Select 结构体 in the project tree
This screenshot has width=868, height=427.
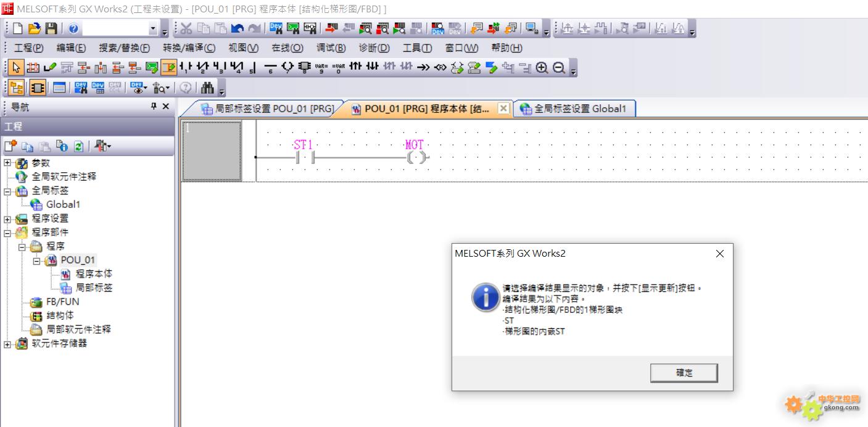click(60, 315)
